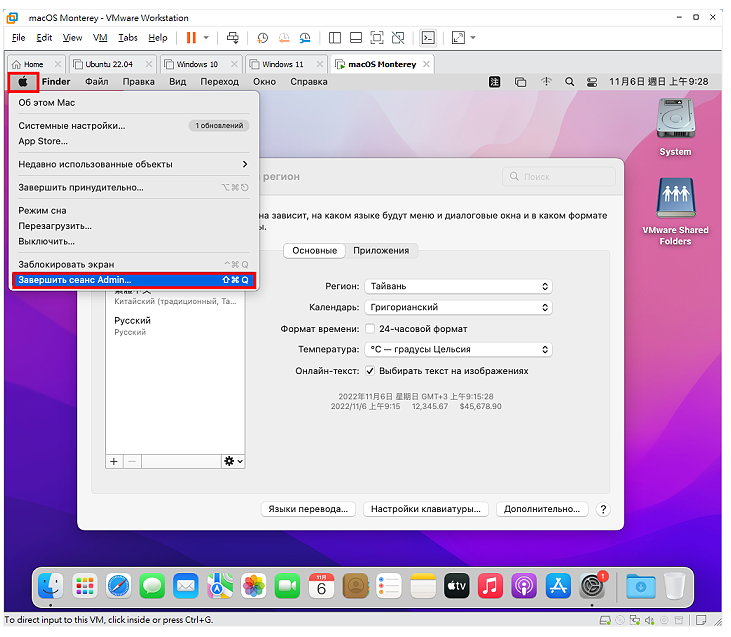Open Launchpad from the Dock
This screenshot has height=637, width=731.
click(84, 585)
